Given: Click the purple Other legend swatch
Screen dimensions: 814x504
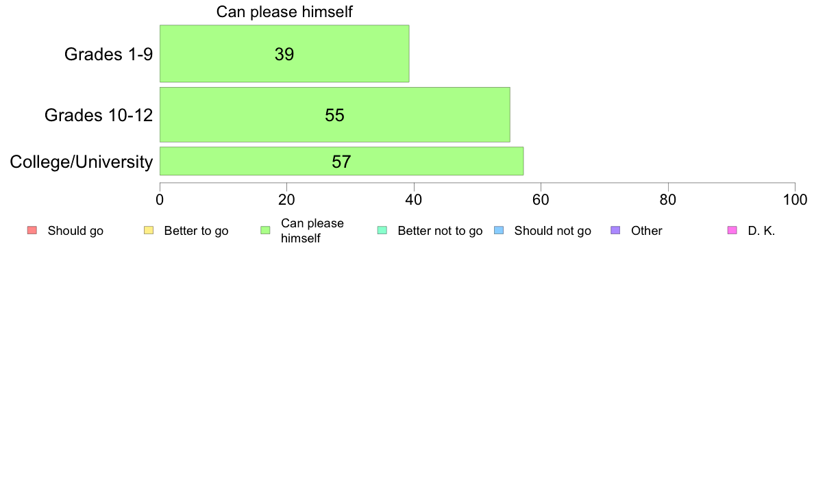Looking at the screenshot, I should click(615, 231).
